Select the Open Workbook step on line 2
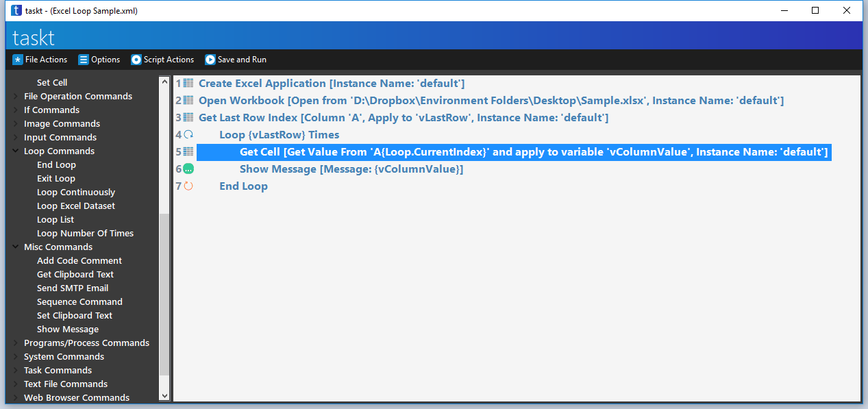Image resolution: width=868 pixels, height=409 pixels. click(x=343, y=100)
